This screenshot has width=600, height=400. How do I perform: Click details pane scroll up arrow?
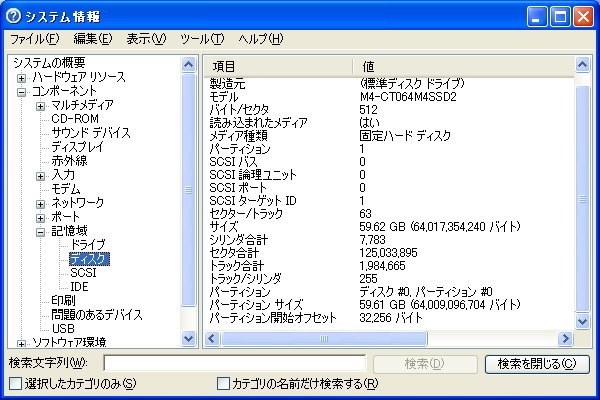point(582,64)
